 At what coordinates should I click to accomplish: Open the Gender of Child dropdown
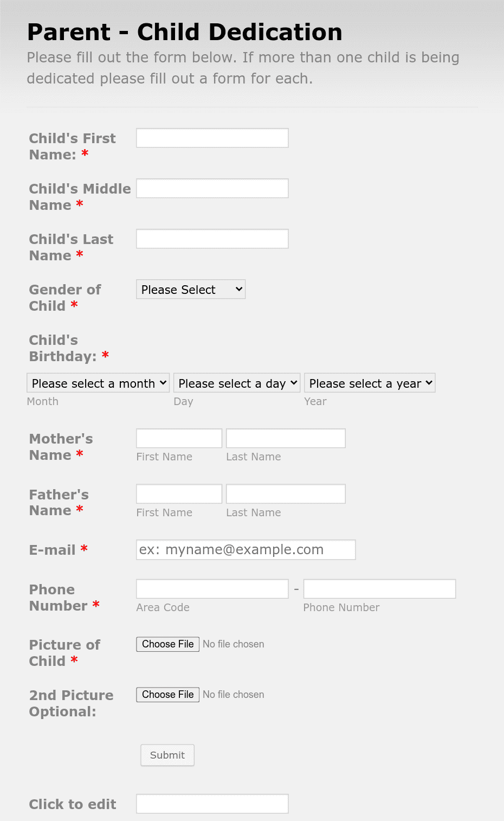pos(191,289)
